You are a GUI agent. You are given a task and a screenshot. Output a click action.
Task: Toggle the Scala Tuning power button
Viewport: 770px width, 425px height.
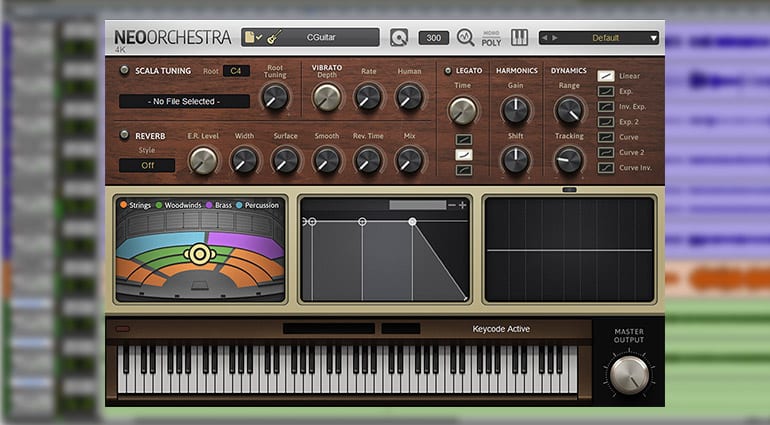click(124, 70)
